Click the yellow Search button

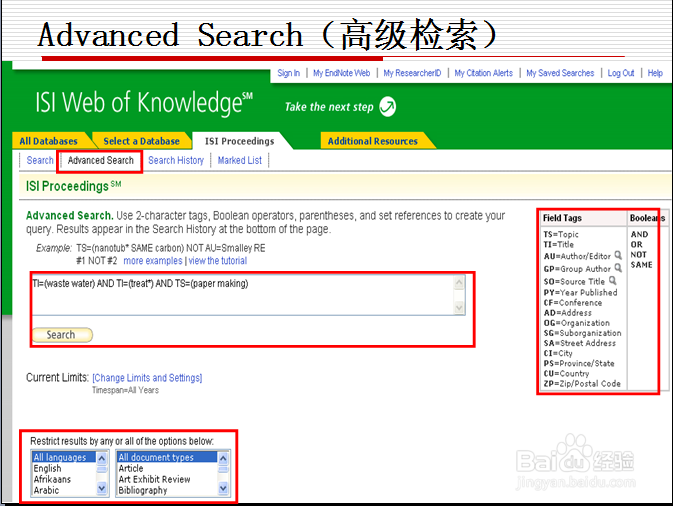point(62,335)
